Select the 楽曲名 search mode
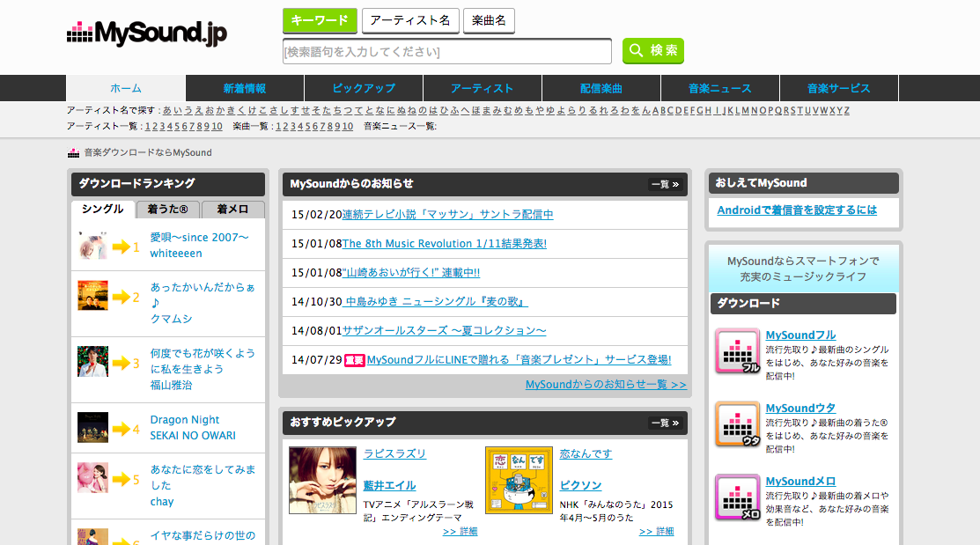The image size is (980, 545). click(489, 20)
